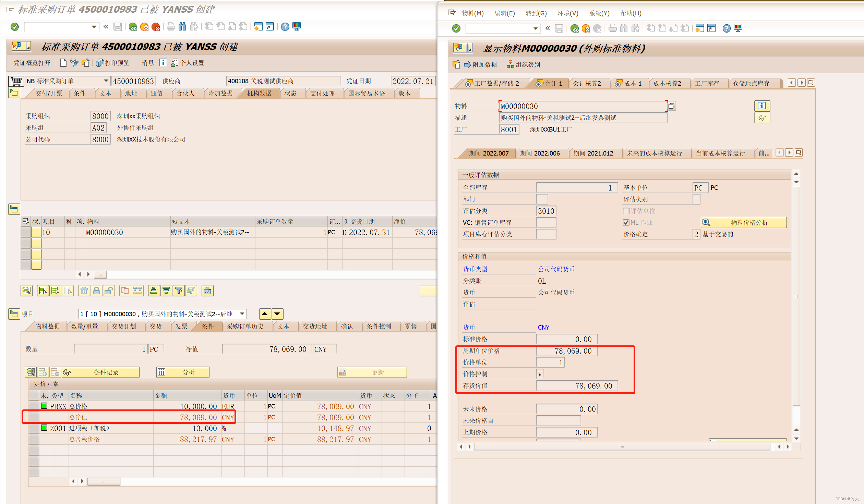The width and height of the screenshot is (864, 504).
Task: Expand the NB 标准采购订单 type dropdown
Action: tap(106, 81)
